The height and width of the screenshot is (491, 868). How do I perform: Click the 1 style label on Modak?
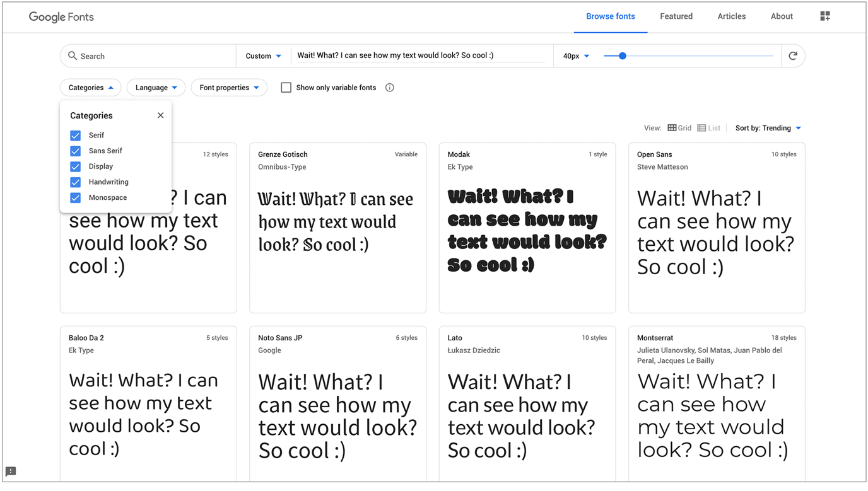(597, 154)
